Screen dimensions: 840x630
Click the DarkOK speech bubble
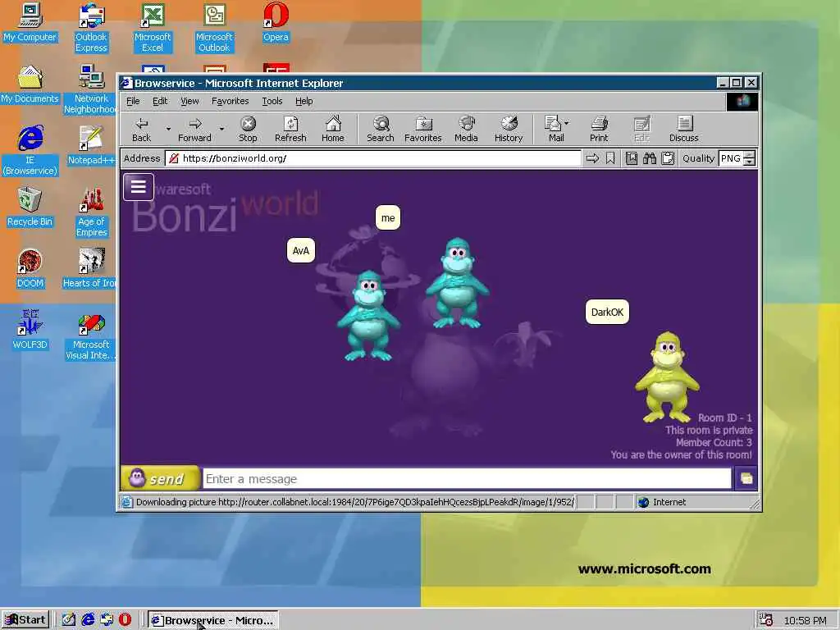[607, 312]
